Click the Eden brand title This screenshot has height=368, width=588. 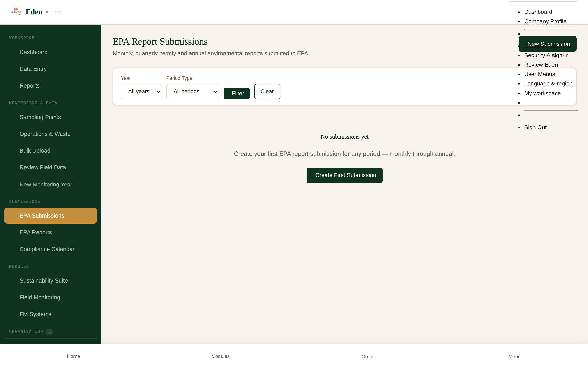(x=34, y=12)
